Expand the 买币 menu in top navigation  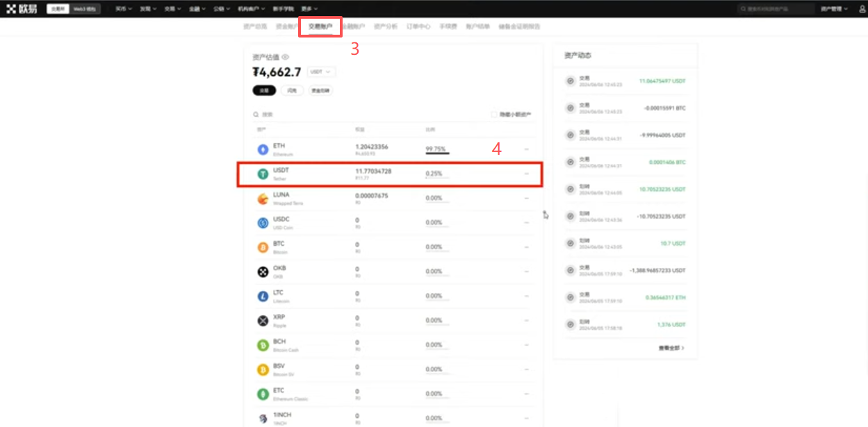point(123,9)
